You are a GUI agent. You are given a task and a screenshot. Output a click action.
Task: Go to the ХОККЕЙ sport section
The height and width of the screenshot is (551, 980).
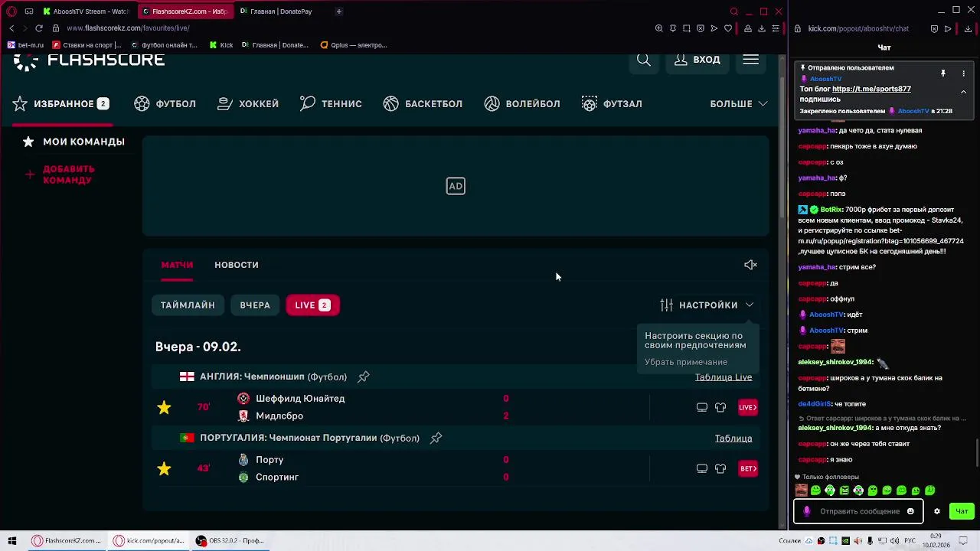[248, 103]
